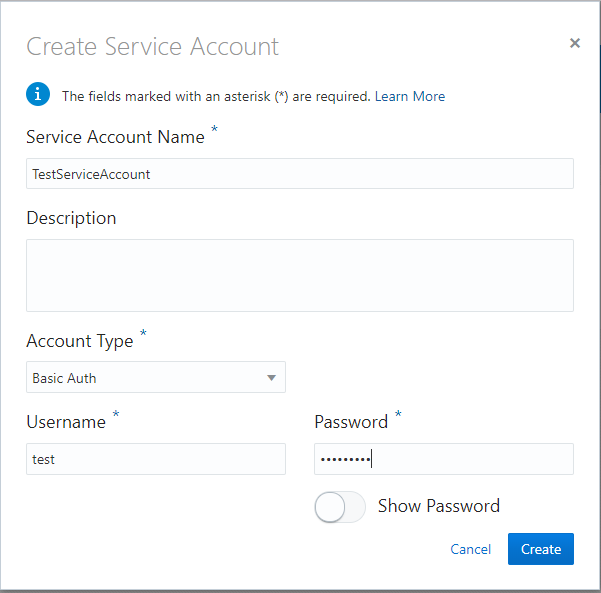Image resolution: width=601 pixels, height=593 pixels.
Task: Click the Service Account Name label
Action: tap(115, 138)
